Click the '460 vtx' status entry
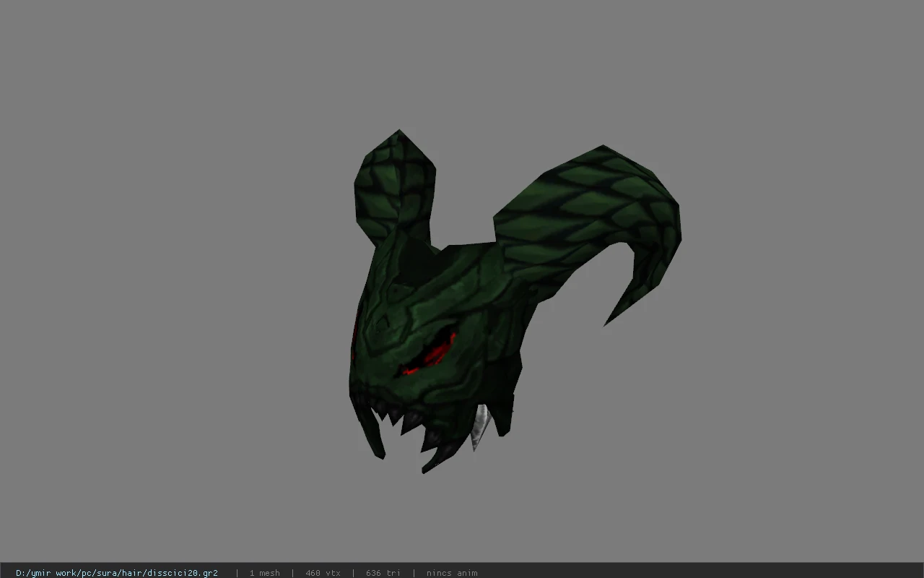This screenshot has height=578, width=924. (323, 573)
